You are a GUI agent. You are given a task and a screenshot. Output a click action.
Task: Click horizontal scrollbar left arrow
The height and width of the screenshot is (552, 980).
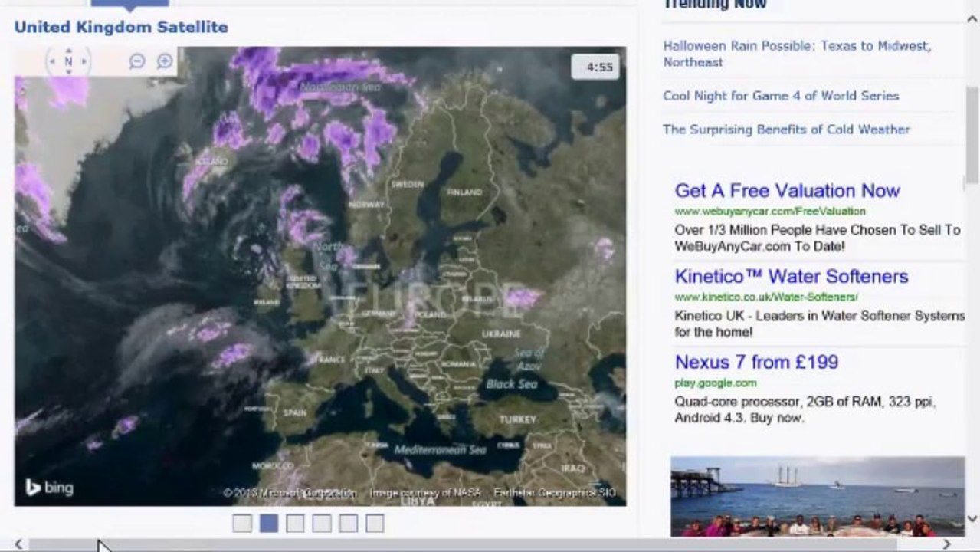[x=18, y=544]
